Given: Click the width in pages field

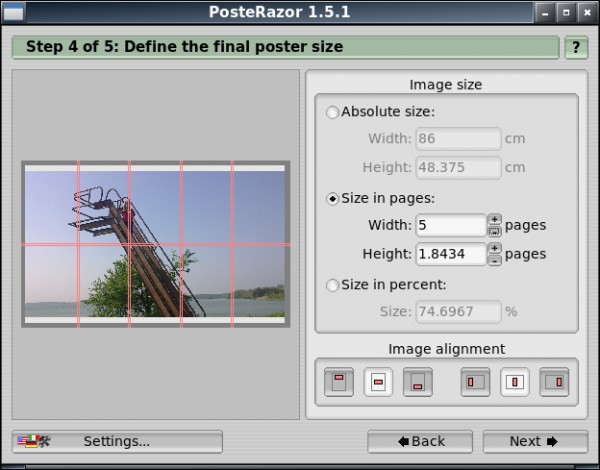Looking at the screenshot, I should pos(451,225).
